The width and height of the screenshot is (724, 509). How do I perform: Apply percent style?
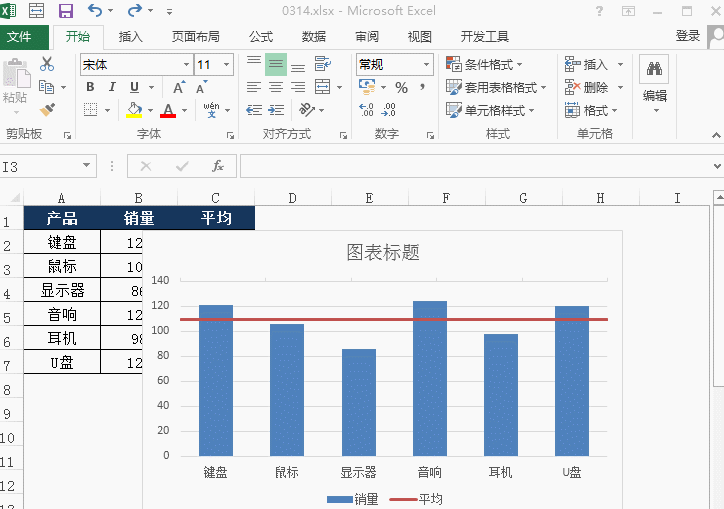pos(401,87)
